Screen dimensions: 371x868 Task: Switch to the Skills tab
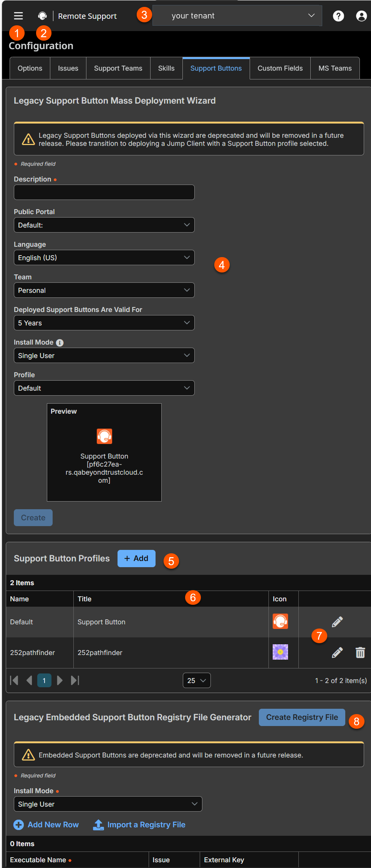tap(166, 68)
